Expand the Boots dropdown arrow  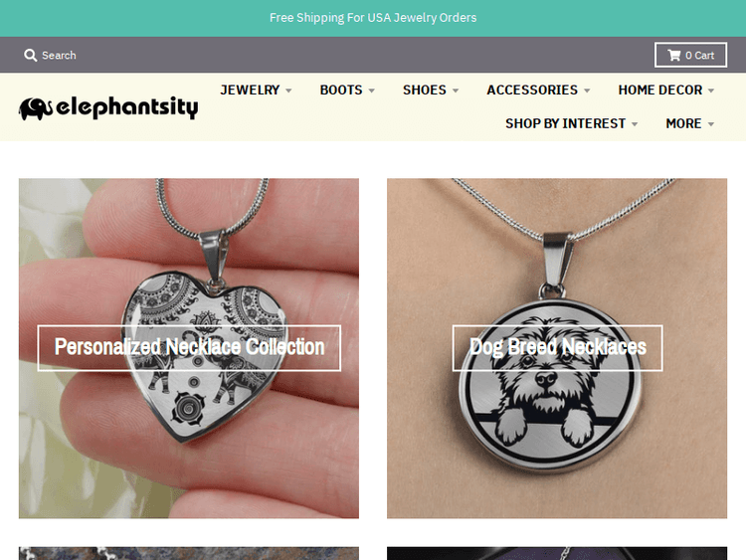pos(372,91)
